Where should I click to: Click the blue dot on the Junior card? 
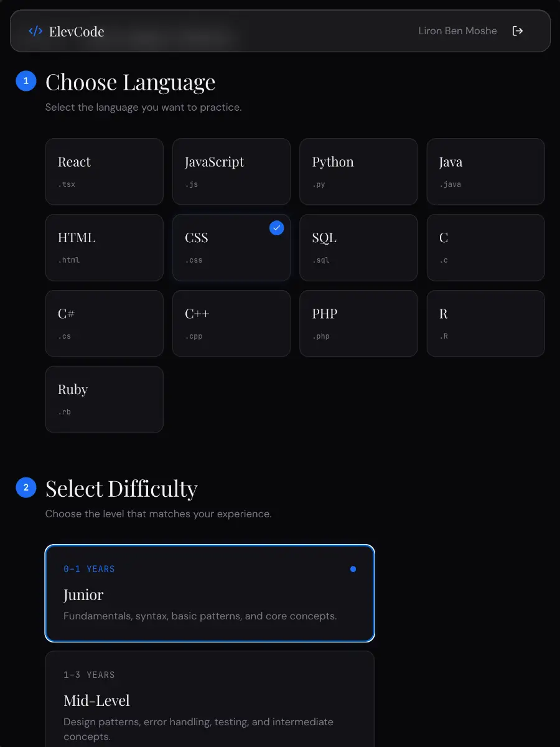tap(353, 569)
